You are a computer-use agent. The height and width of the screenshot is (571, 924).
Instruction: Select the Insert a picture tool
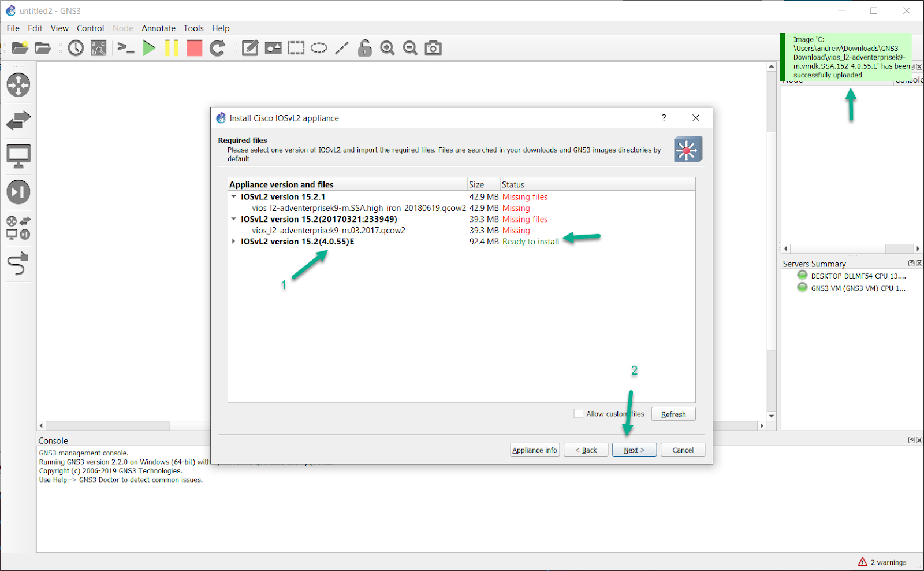click(273, 48)
